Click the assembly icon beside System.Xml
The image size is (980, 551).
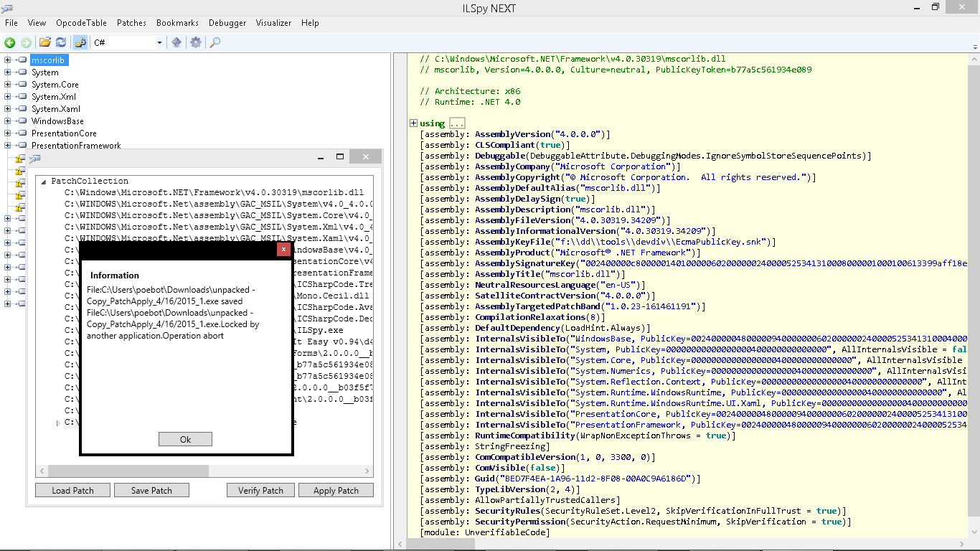pyautogui.click(x=22, y=97)
